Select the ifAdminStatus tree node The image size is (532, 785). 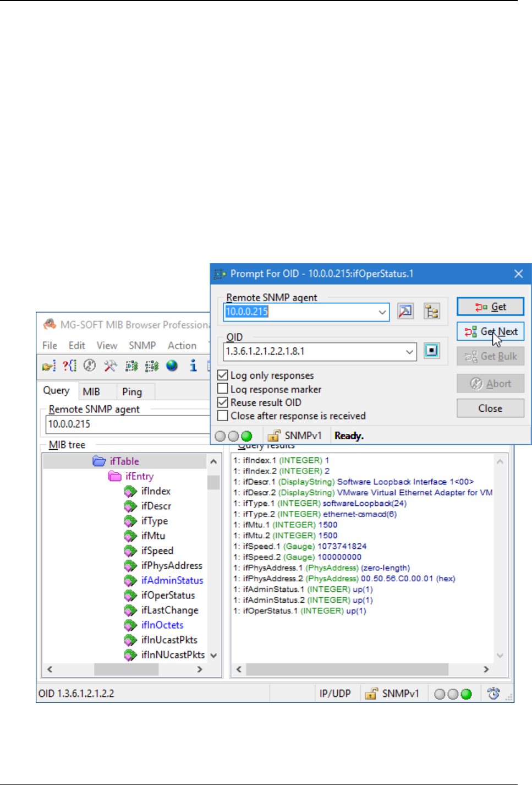tap(172, 580)
